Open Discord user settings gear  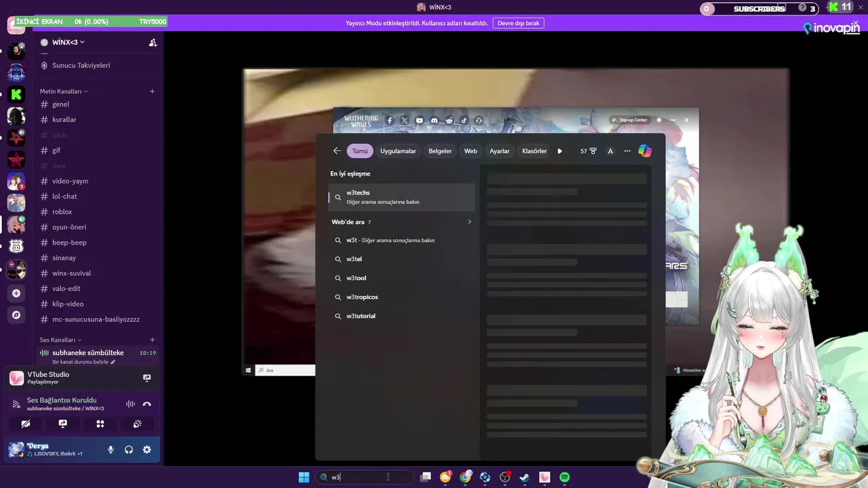click(146, 449)
